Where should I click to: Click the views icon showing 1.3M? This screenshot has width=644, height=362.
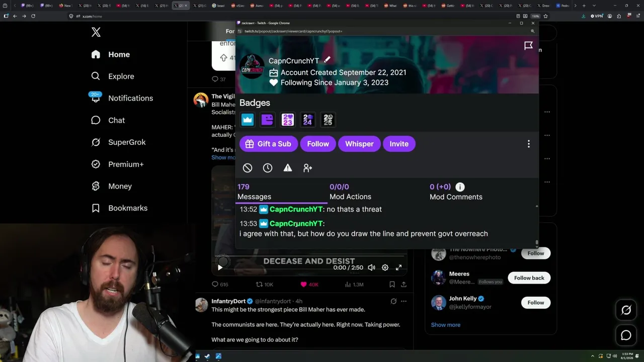348,285
